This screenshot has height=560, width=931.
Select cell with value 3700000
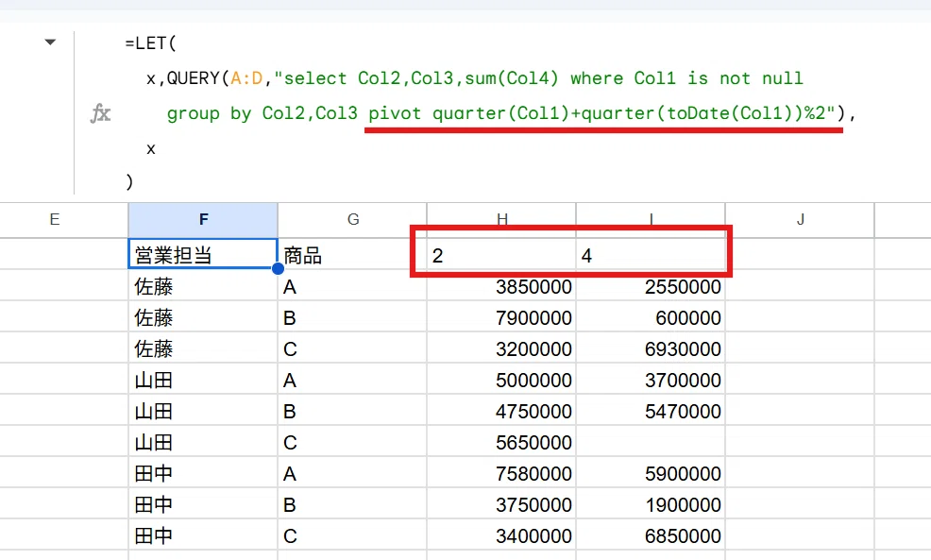tap(651, 380)
